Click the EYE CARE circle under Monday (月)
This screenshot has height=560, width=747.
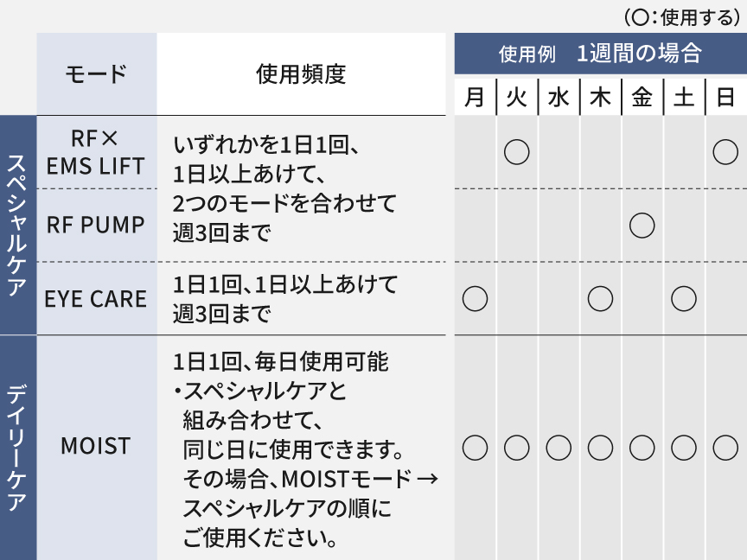(476, 299)
